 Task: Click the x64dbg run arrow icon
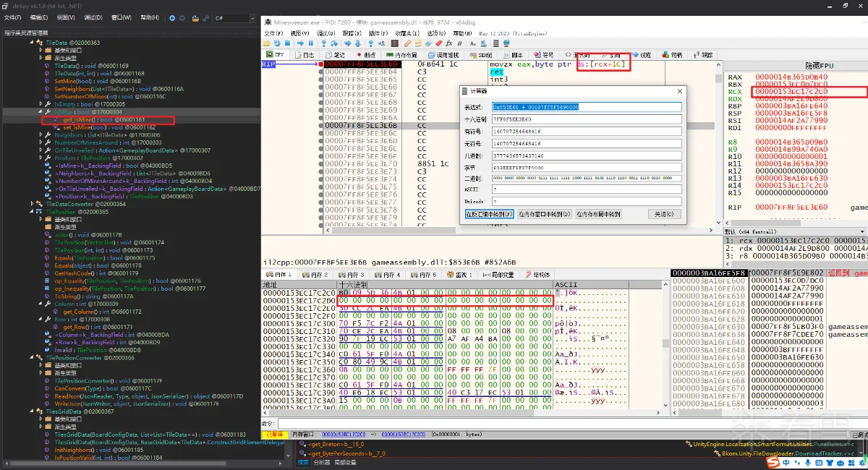point(301,43)
